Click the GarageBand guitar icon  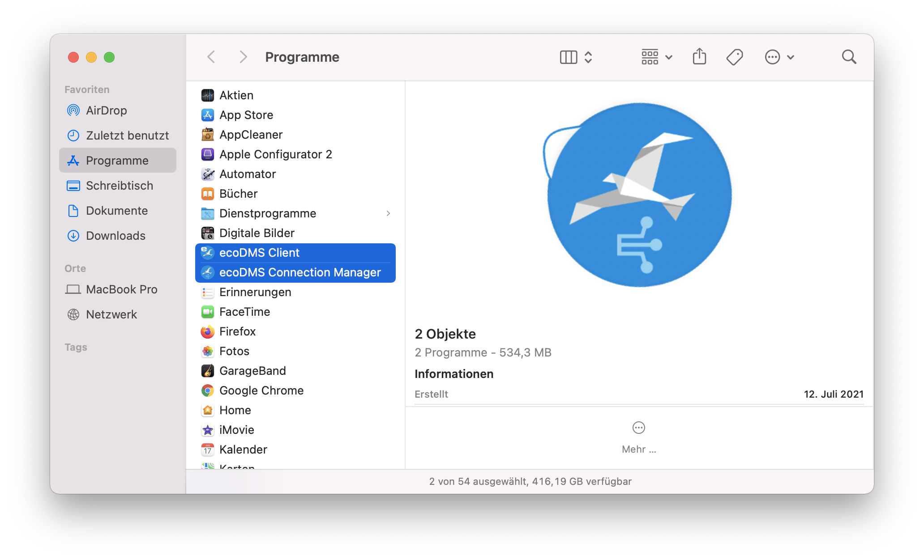(x=208, y=371)
